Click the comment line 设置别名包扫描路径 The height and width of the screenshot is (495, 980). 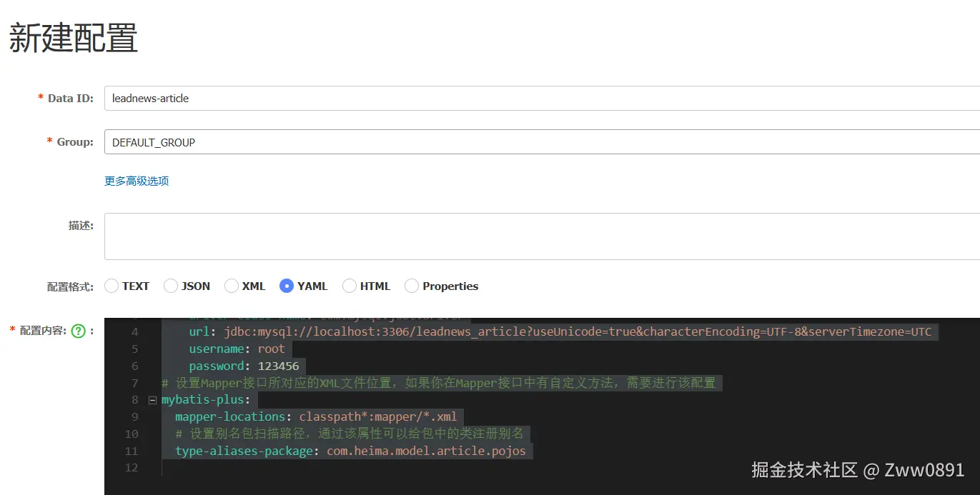click(x=349, y=434)
